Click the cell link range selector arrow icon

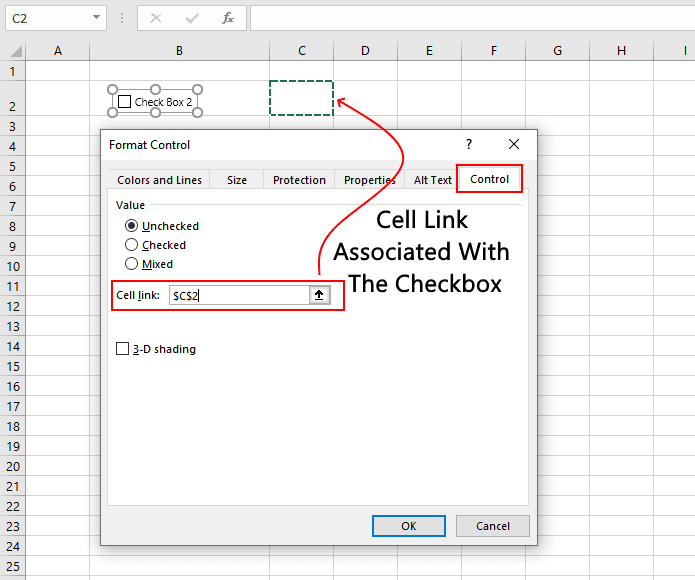tap(319, 295)
